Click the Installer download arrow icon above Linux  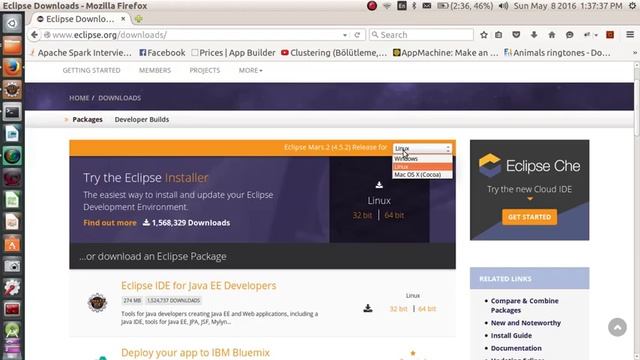coord(379,185)
